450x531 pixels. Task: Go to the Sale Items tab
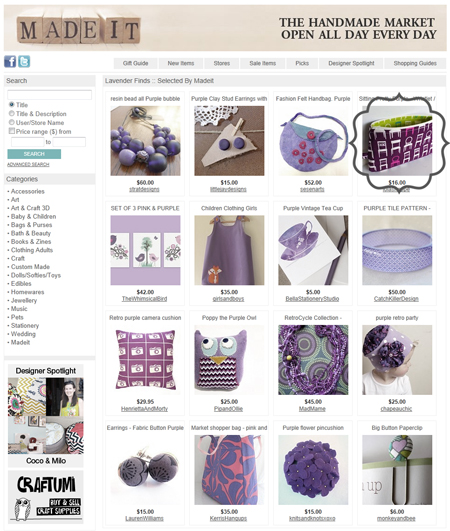pyautogui.click(x=263, y=63)
